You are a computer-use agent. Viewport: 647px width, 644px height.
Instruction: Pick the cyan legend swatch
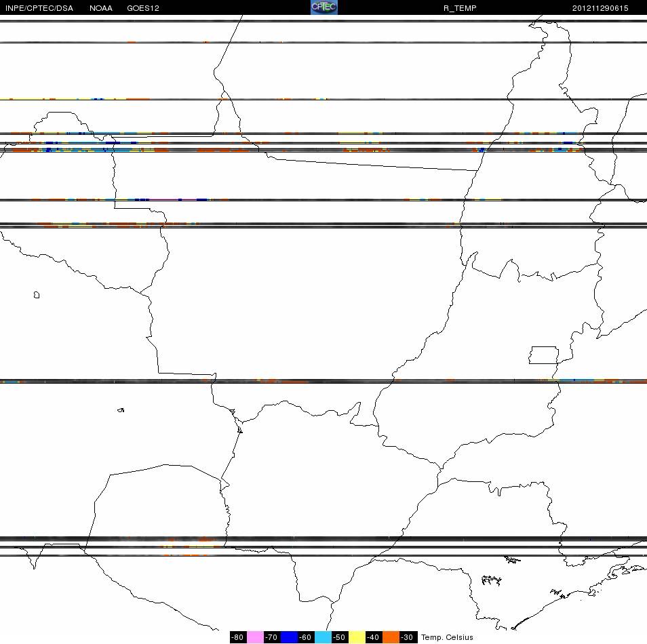pyautogui.click(x=323, y=637)
